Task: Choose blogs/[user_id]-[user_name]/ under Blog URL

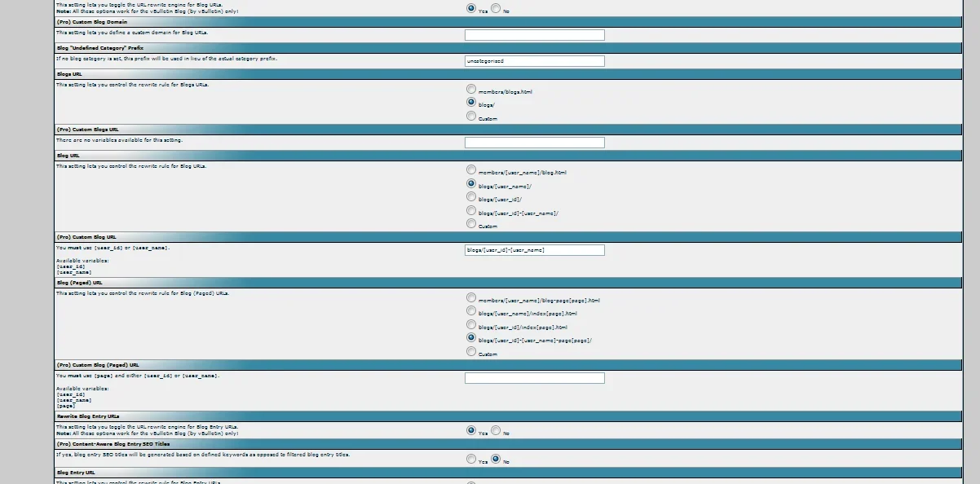Action: tap(470, 210)
